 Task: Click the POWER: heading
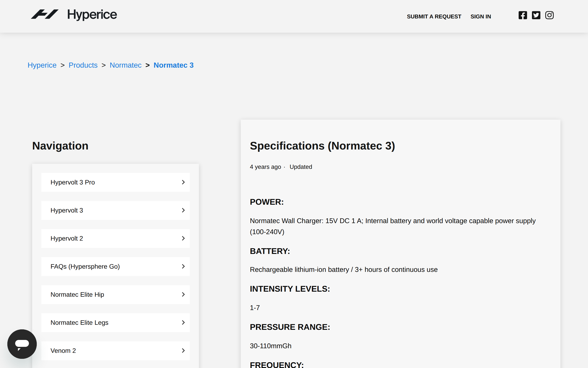[x=267, y=202]
